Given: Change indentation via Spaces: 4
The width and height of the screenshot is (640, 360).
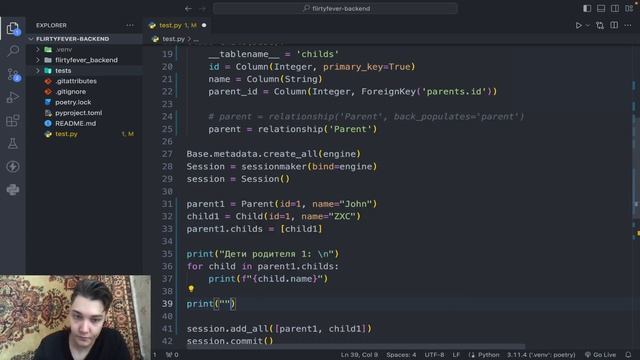Looking at the screenshot, I should coord(401,355).
